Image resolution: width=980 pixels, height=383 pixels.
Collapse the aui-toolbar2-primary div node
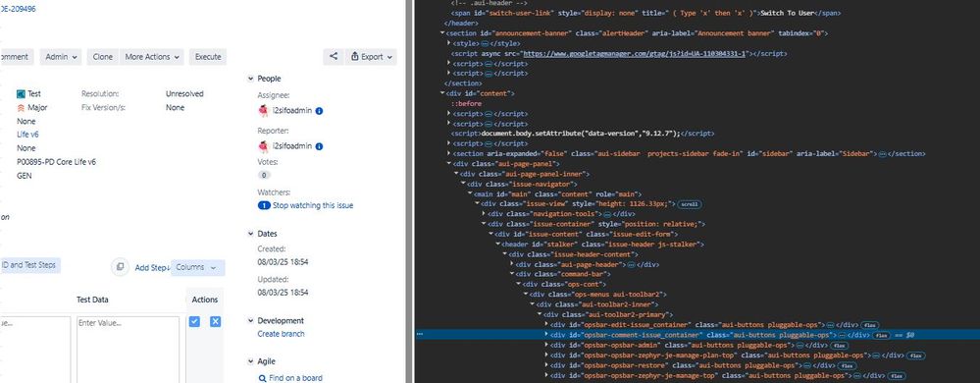click(x=539, y=314)
